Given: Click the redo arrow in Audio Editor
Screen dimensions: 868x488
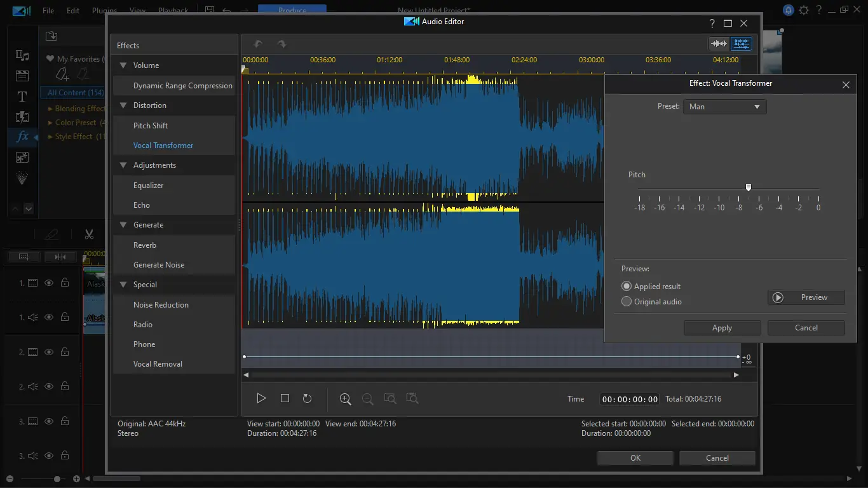Looking at the screenshot, I should point(281,44).
